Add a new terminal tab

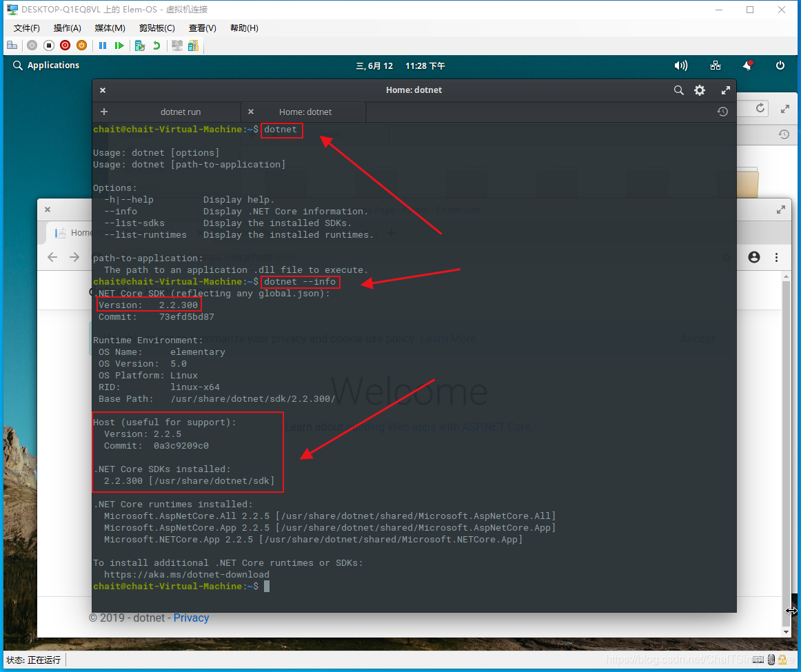(104, 112)
